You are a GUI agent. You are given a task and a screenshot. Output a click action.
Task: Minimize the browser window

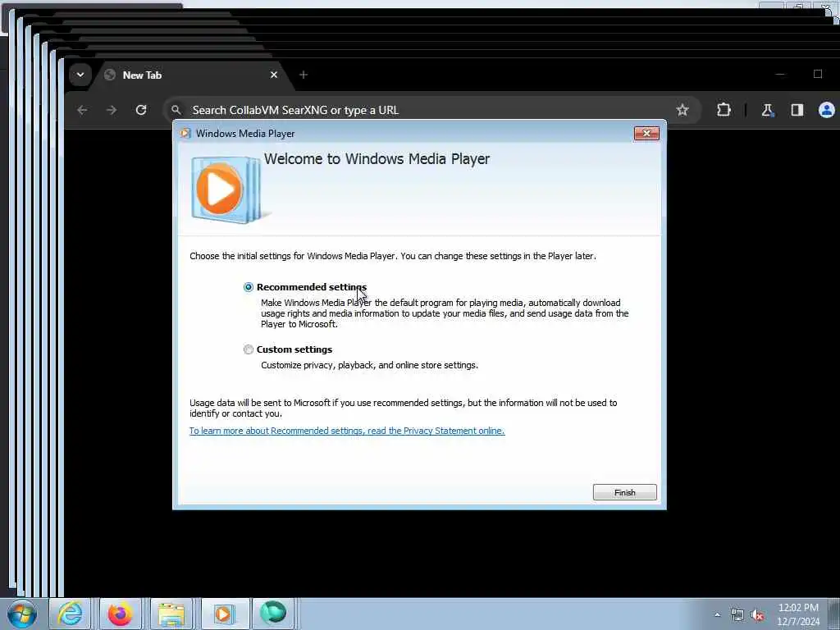780,75
